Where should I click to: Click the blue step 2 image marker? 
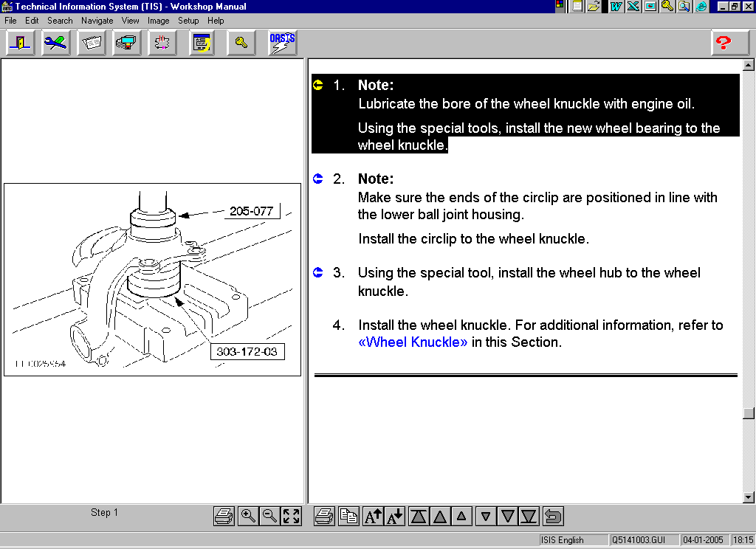click(317, 179)
